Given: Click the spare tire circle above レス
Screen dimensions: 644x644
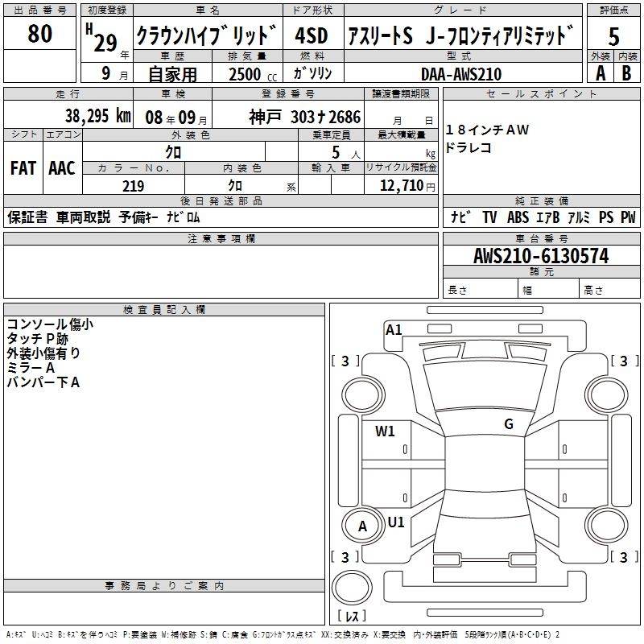Looking at the screenshot, I should click(352, 588).
